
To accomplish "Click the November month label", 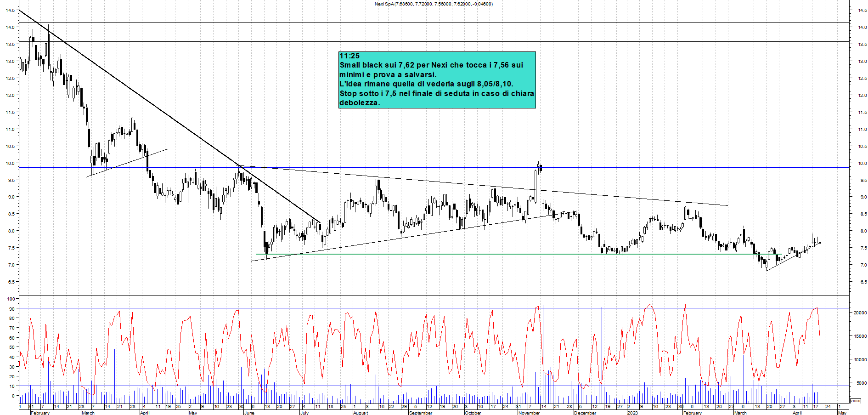I will [529, 413].
